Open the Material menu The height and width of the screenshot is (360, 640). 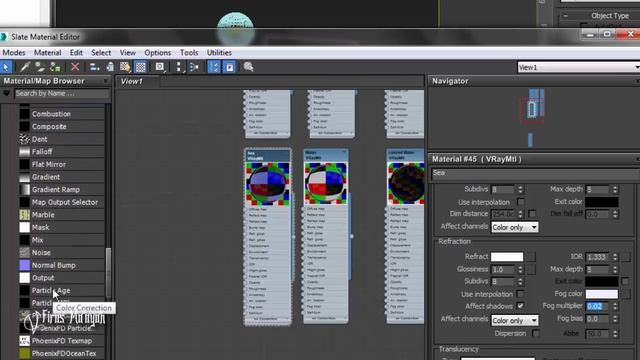coord(47,53)
